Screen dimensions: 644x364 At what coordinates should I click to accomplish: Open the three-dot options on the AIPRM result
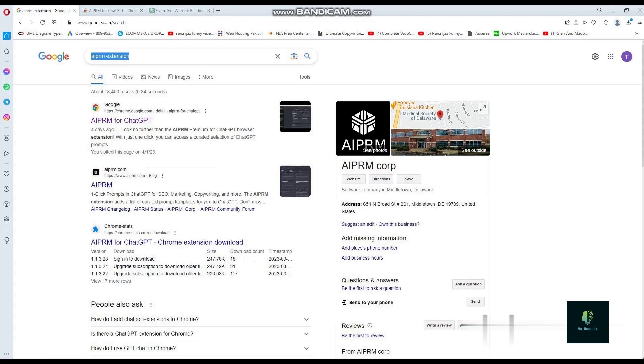(162, 176)
